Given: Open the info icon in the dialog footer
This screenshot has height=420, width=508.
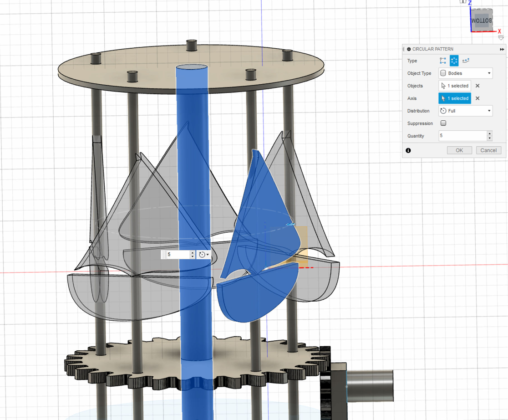Looking at the screenshot, I should pos(408,150).
